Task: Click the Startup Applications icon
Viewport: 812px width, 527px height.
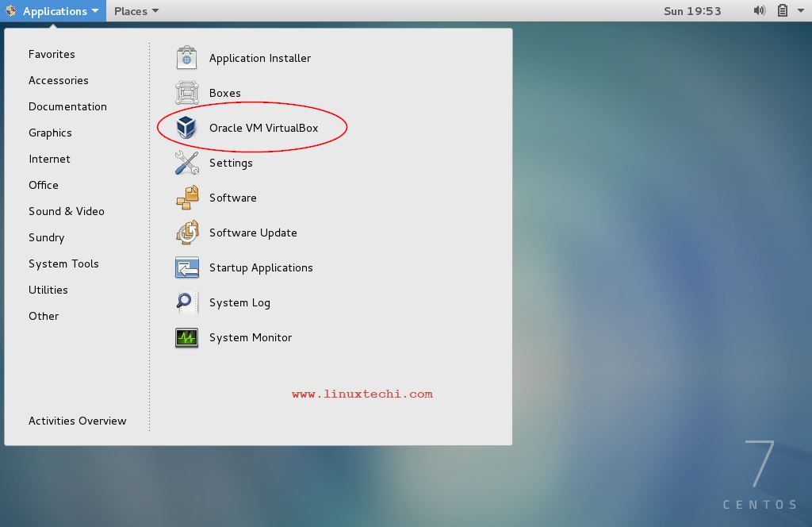Action: (187, 267)
